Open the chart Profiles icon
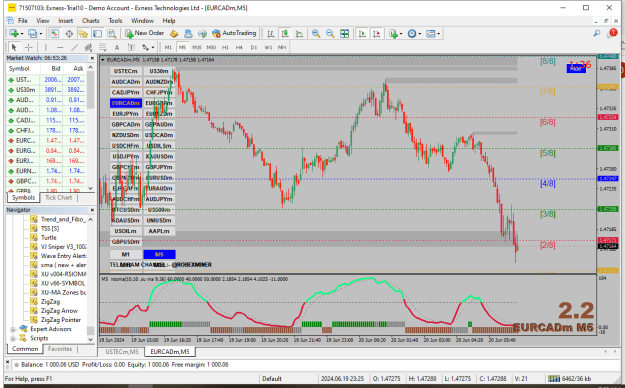This screenshot has height=388, width=625. (x=32, y=33)
